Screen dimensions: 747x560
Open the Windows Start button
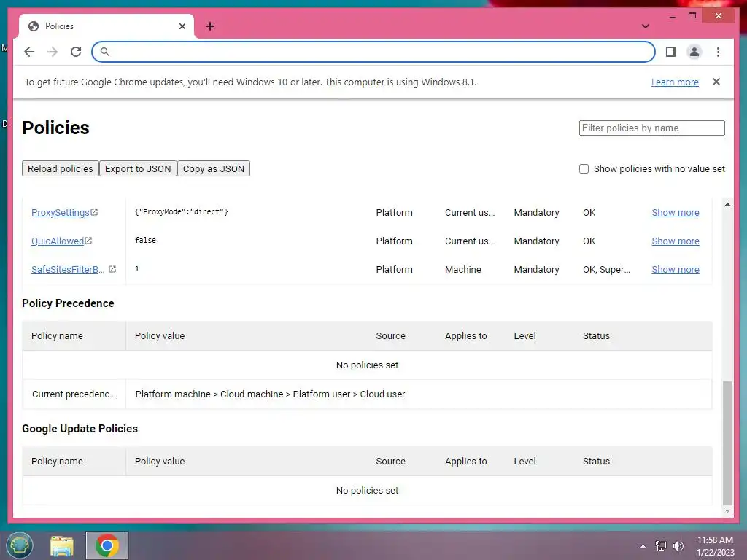[x=20, y=545]
